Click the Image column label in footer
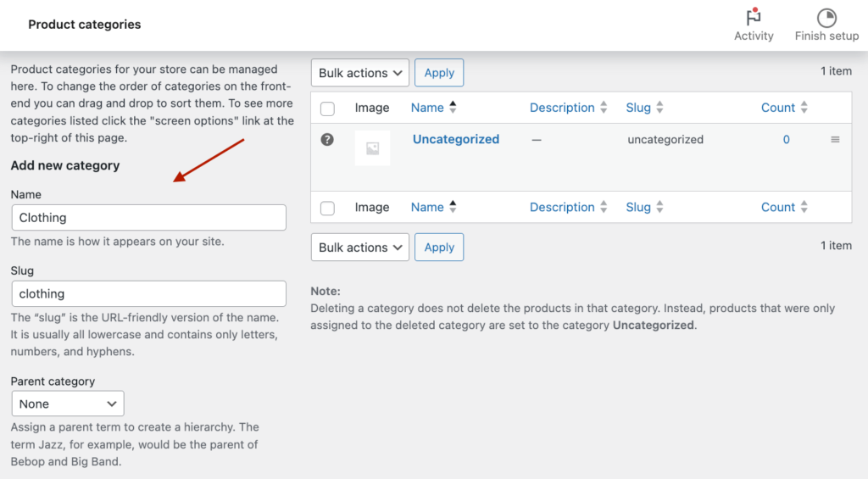This screenshot has height=479, width=868. click(372, 207)
